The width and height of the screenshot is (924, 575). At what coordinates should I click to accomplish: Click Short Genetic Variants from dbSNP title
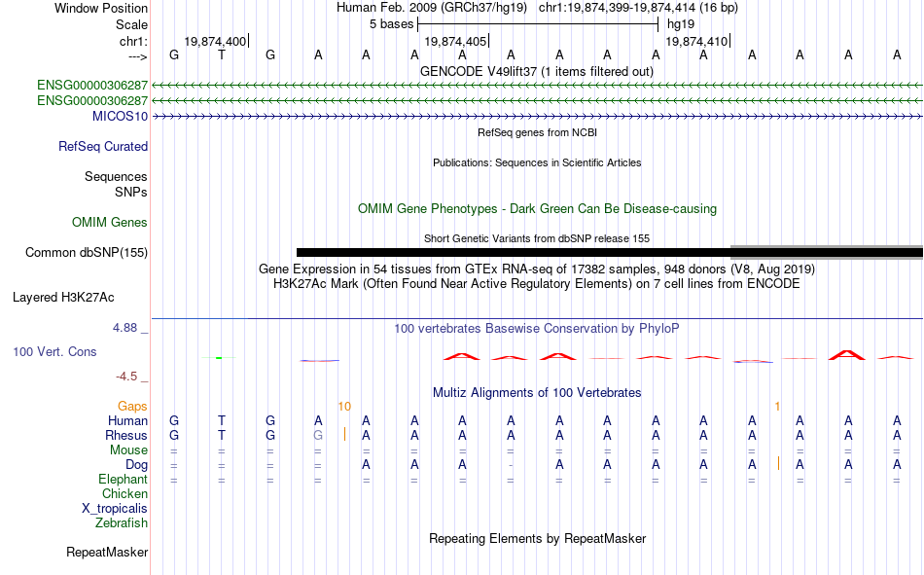click(537, 238)
